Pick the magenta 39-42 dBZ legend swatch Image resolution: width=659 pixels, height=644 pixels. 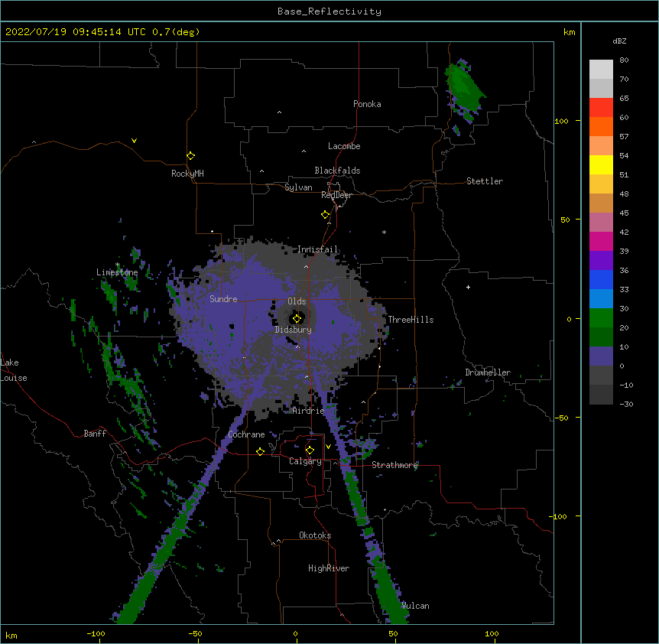coord(601,241)
